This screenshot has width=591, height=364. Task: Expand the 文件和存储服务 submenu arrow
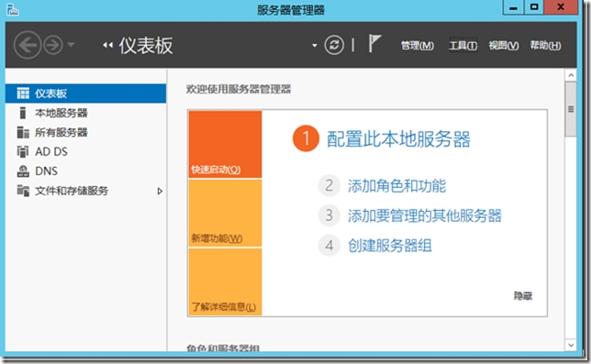coord(160,192)
